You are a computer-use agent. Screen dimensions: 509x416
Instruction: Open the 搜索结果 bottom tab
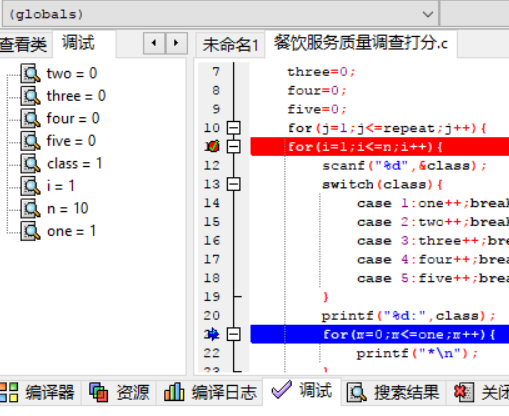pyautogui.click(x=393, y=392)
